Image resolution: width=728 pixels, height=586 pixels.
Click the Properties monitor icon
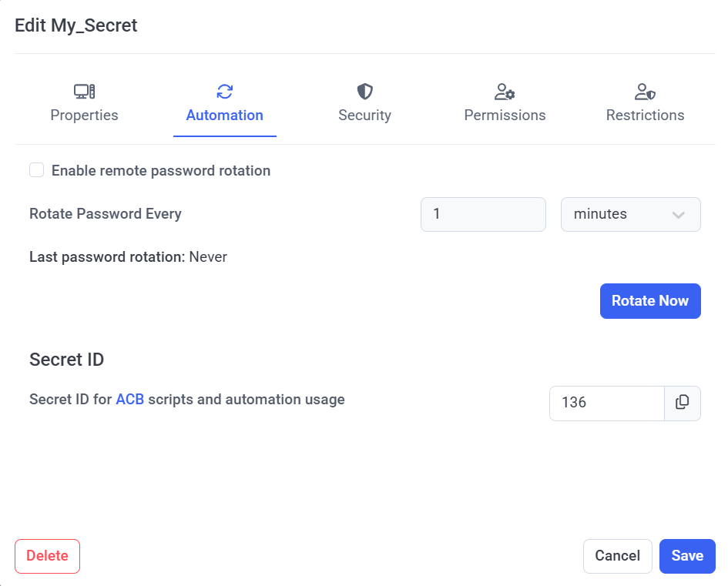(x=84, y=92)
